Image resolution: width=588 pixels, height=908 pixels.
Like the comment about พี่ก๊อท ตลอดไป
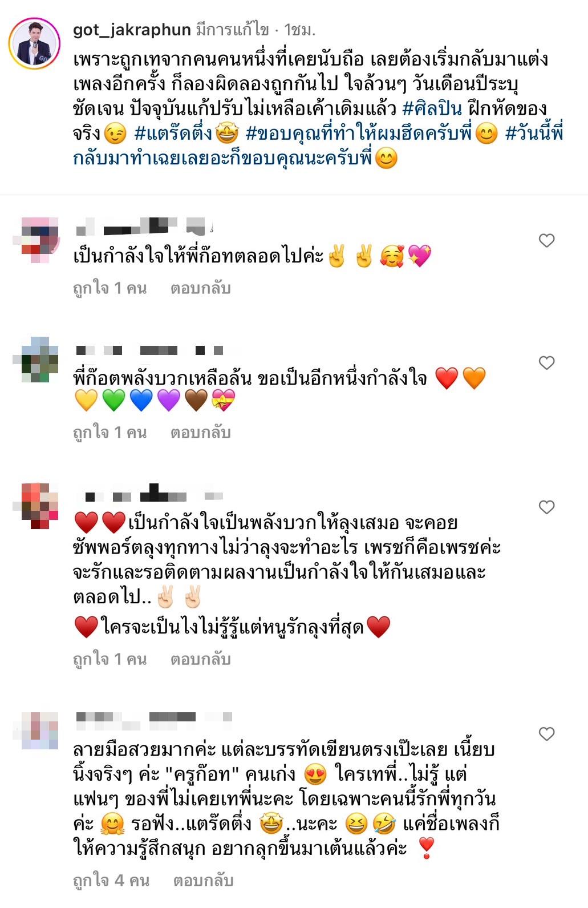tap(546, 241)
